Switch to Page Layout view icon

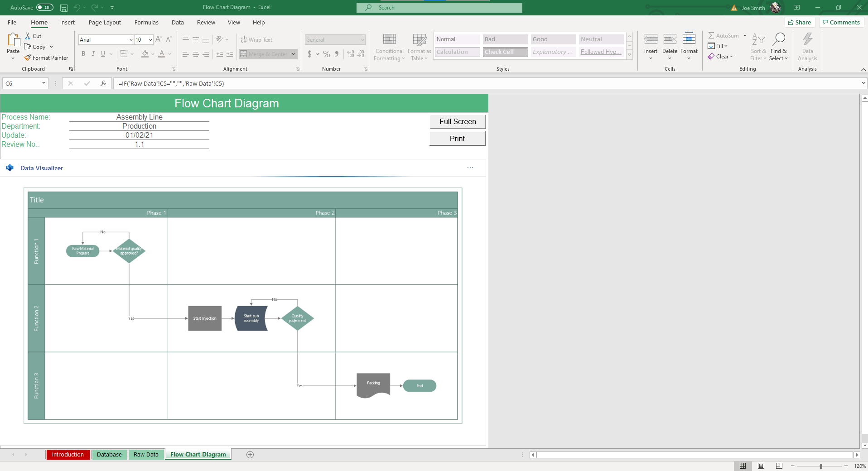pyautogui.click(x=761, y=466)
